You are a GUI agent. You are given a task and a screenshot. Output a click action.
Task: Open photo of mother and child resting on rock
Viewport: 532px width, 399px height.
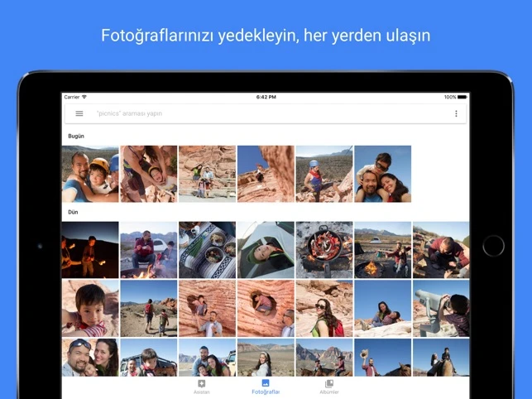pos(383,308)
